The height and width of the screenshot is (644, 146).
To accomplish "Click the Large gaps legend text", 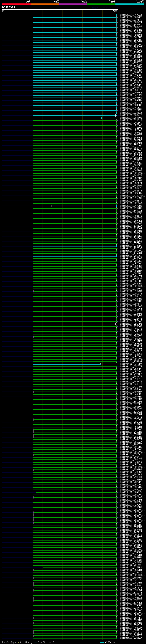I will 28,642.
